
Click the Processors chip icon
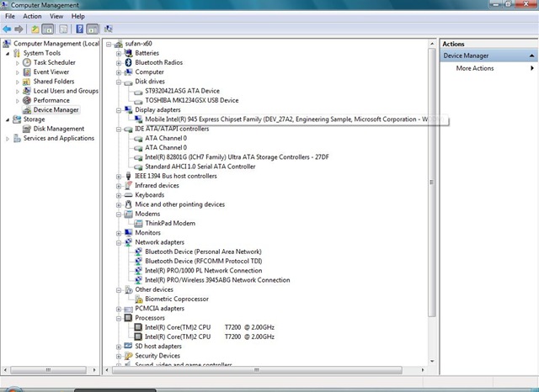click(128, 318)
